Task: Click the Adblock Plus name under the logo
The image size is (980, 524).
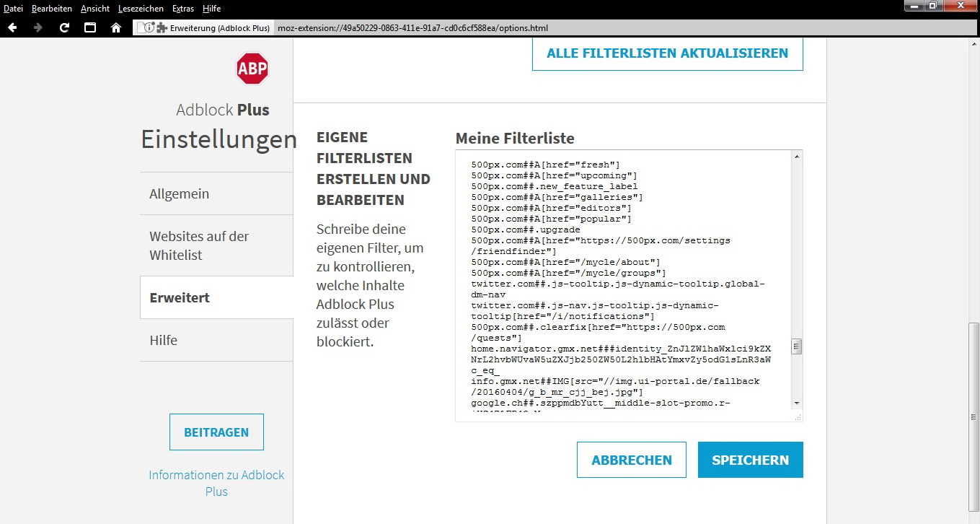Action: [223, 110]
